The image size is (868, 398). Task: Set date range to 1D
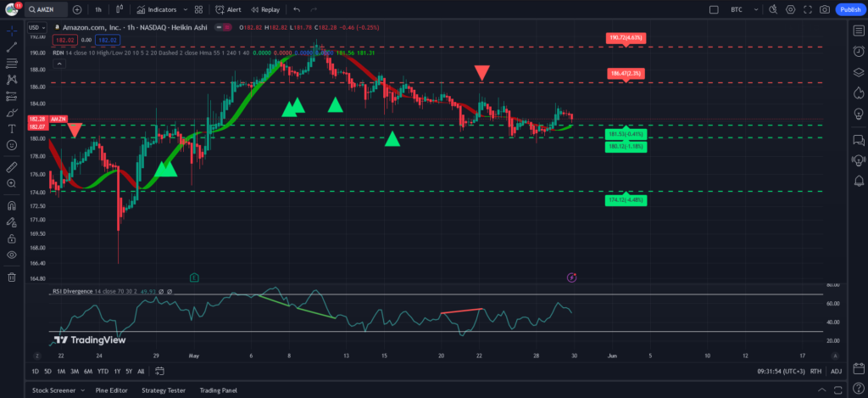tap(36, 372)
